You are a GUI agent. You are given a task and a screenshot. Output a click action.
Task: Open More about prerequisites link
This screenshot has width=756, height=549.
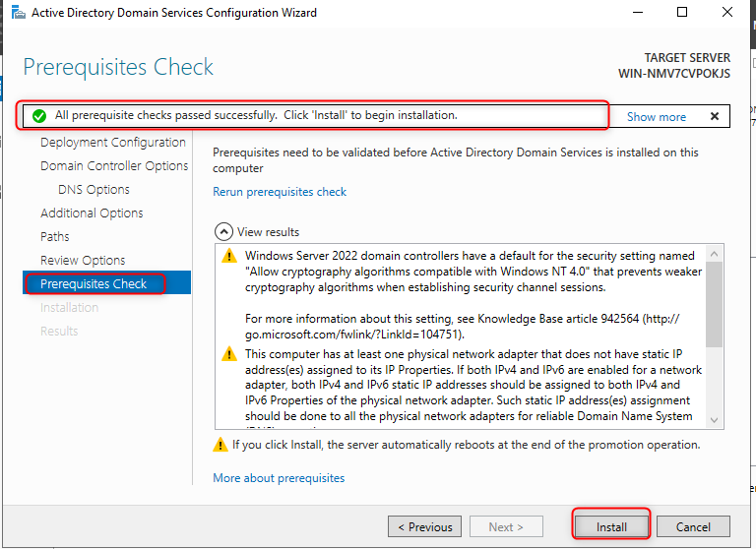click(279, 478)
